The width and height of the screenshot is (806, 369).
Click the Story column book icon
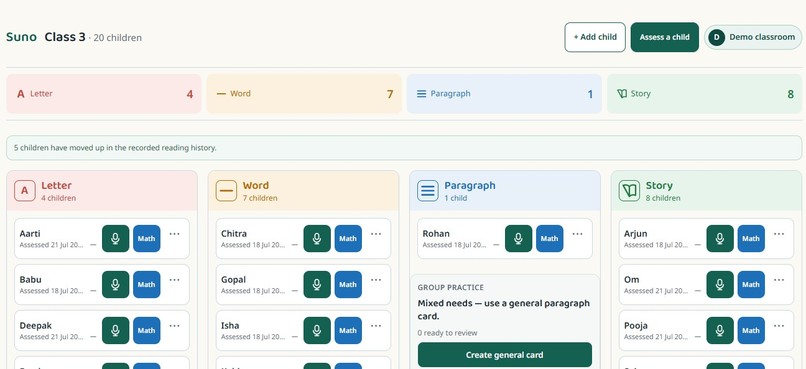coord(629,191)
